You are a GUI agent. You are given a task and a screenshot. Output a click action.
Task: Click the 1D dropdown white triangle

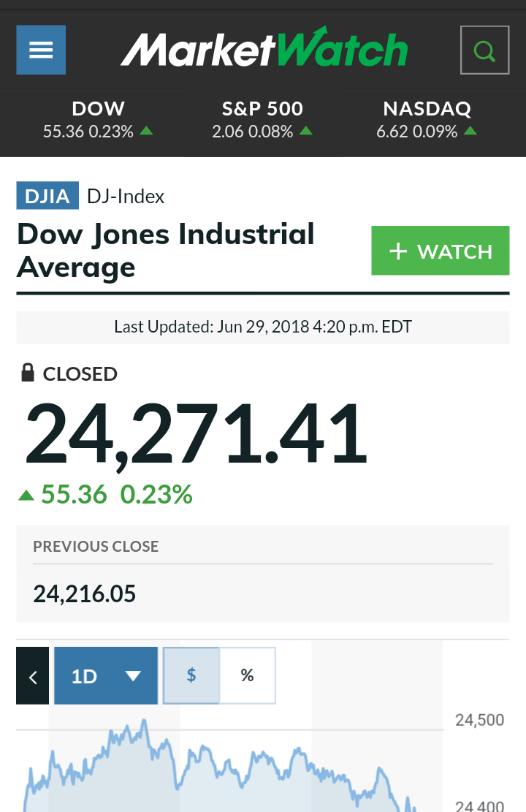pyautogui.click(x=133, y=676)
